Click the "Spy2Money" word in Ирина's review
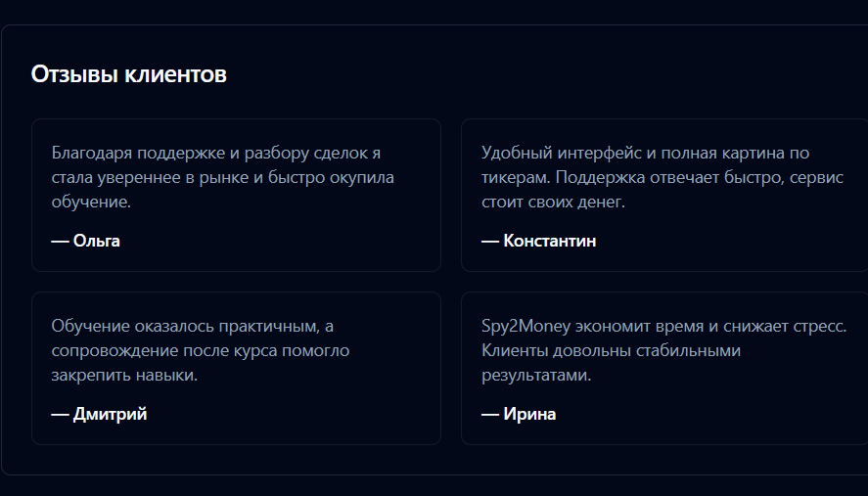The width and height of the screenshot is (868, 496). pyautogui.click(x=525, y=326)
